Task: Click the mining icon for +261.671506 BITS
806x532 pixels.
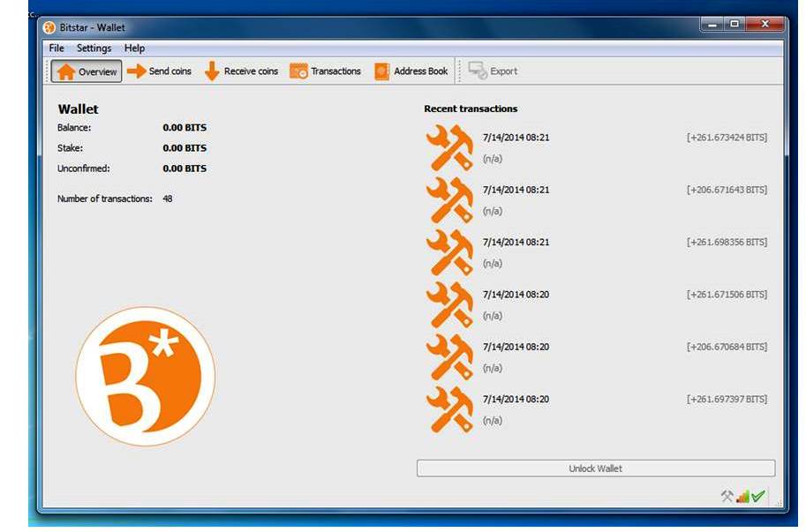Action: click(x=449, y=304)
